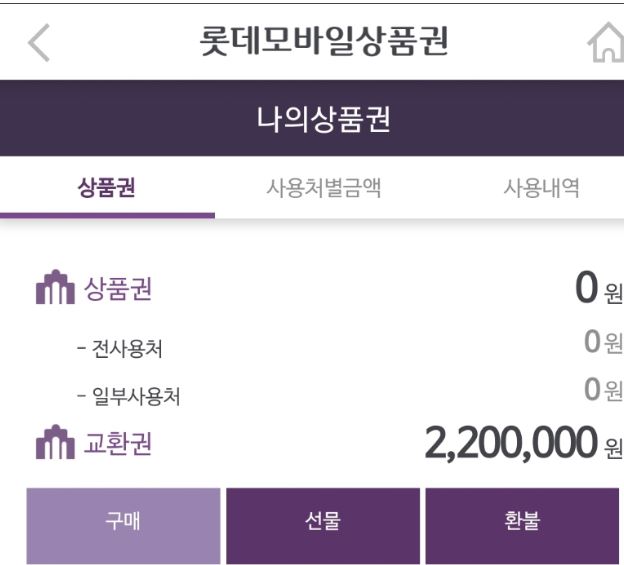Tap the 상품권 total 0 원 amount
Screen dimensions: 624x565
pos(598,289)
